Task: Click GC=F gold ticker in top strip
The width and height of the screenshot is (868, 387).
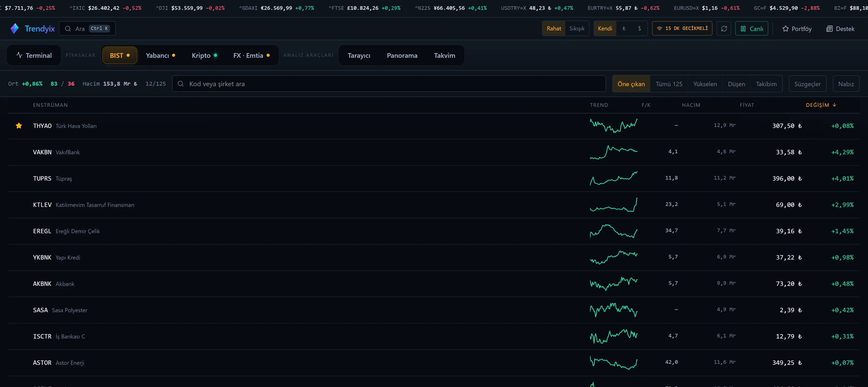Action: coord(786,8)
